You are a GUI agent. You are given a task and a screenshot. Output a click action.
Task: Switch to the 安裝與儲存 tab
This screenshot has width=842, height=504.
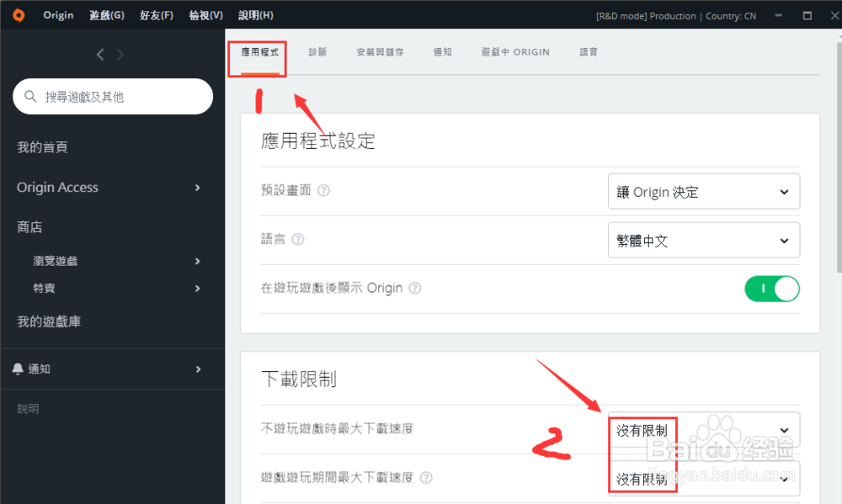(x=381, y=52)
